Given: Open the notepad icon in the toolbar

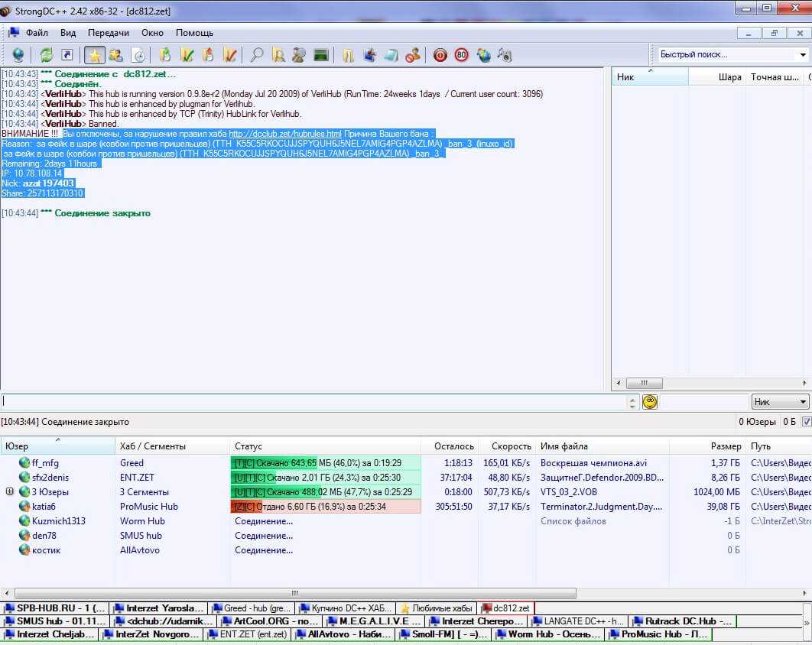Looking at the screenshot, I should coord(391,55).
